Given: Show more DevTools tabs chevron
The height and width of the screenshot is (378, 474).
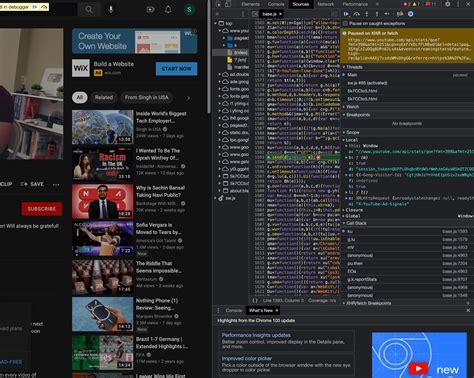Looking at the screenshot, I should point(377,4).
